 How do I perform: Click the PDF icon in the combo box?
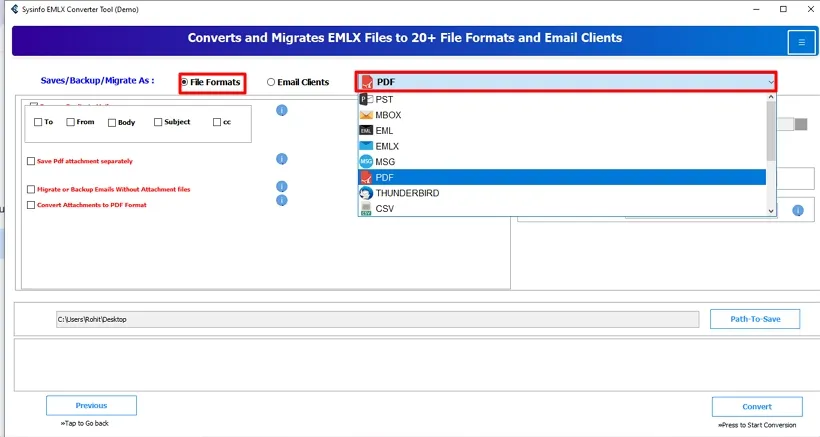(x=367, y=82)
